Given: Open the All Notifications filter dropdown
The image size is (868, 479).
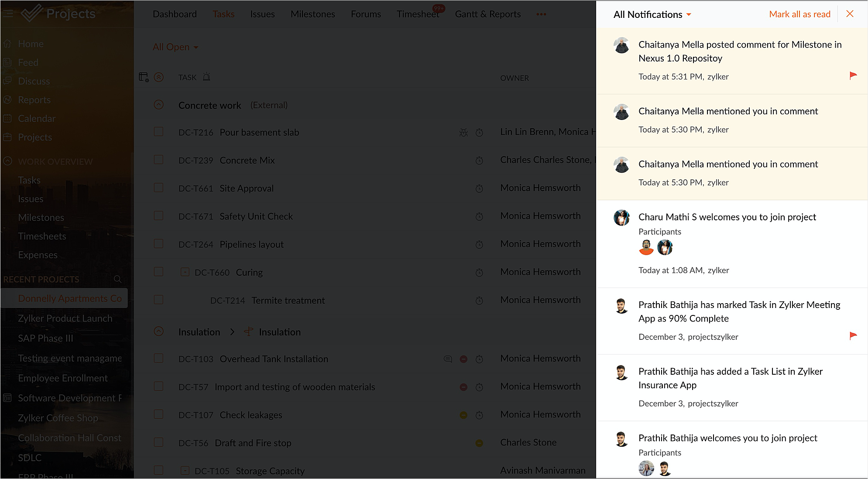Looking at the screenshot, I should click(x=652, y=14).
